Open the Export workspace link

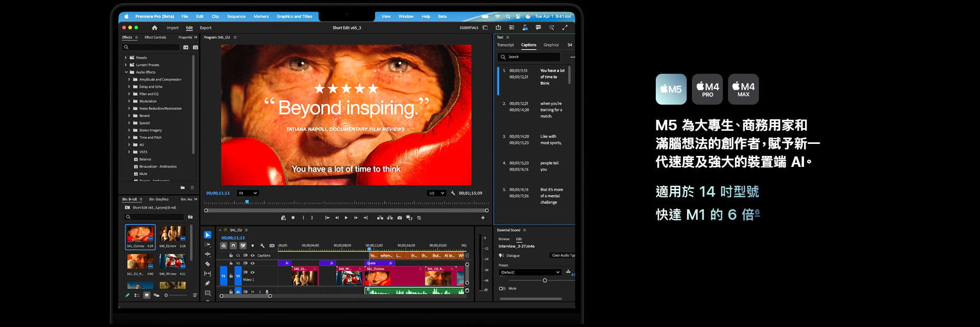click(205, 28)
